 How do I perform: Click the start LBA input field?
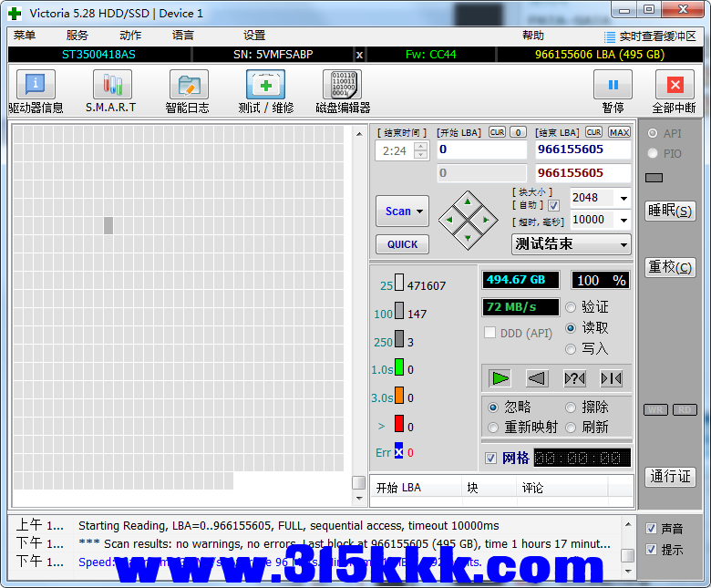[x=481, y=150]
